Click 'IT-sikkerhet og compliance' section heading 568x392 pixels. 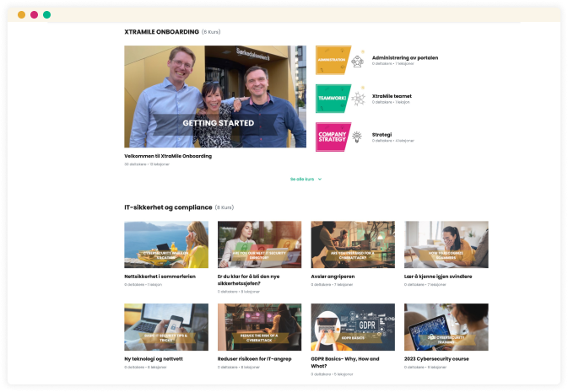click(168, 207)
